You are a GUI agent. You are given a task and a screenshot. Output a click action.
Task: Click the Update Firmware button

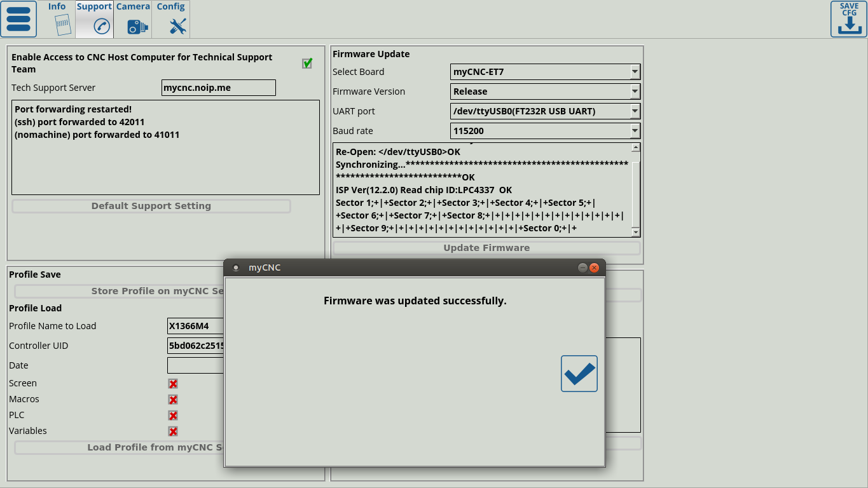coord(486,248)
